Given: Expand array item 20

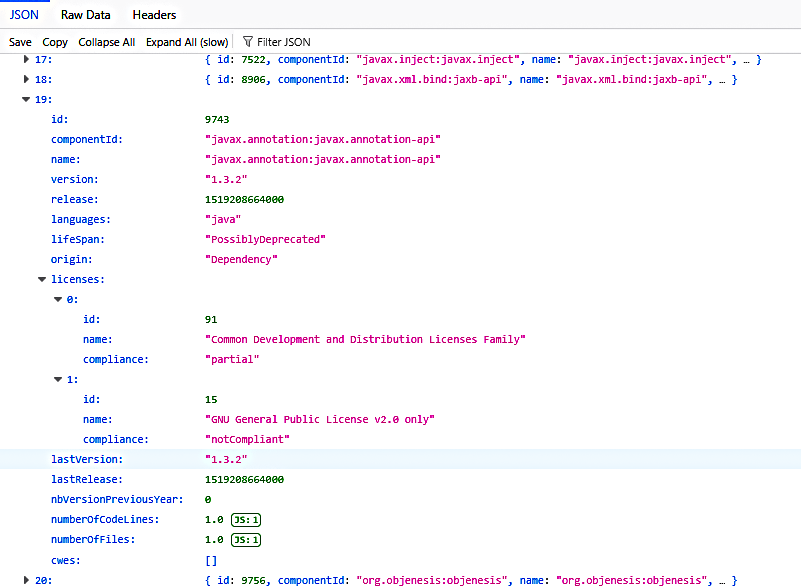Looking at the screenshot, I should coord(26,580).
